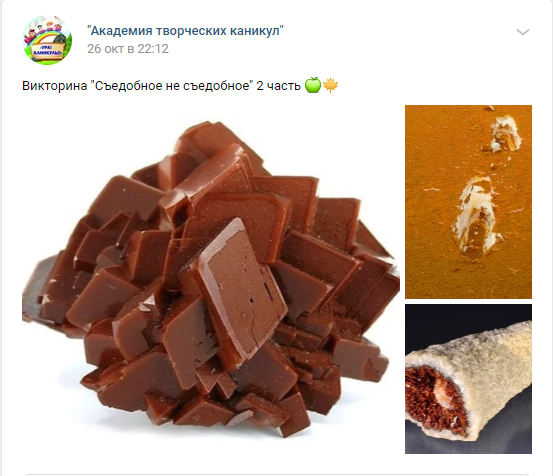The image size is (553, 476).
Task: Open the chocolate roll photo thumbnail
Action: [x=468, y=379]
